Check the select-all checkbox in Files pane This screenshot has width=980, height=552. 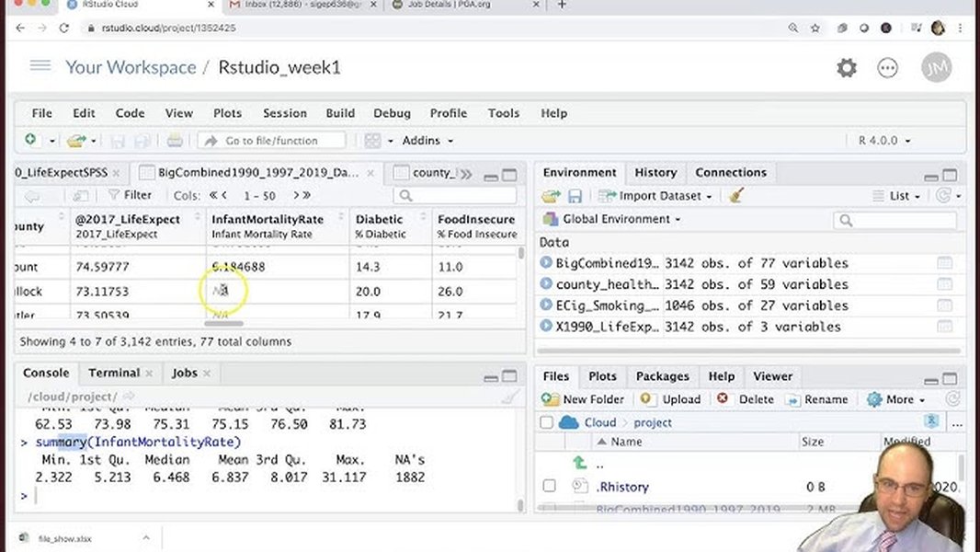tap(546, 422)
